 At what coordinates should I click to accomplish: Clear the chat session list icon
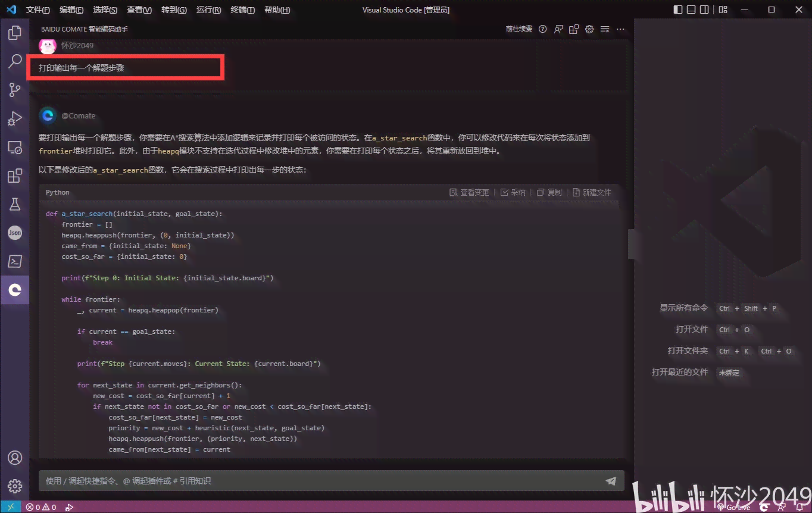pyautogui.click(x=605, y=29)
